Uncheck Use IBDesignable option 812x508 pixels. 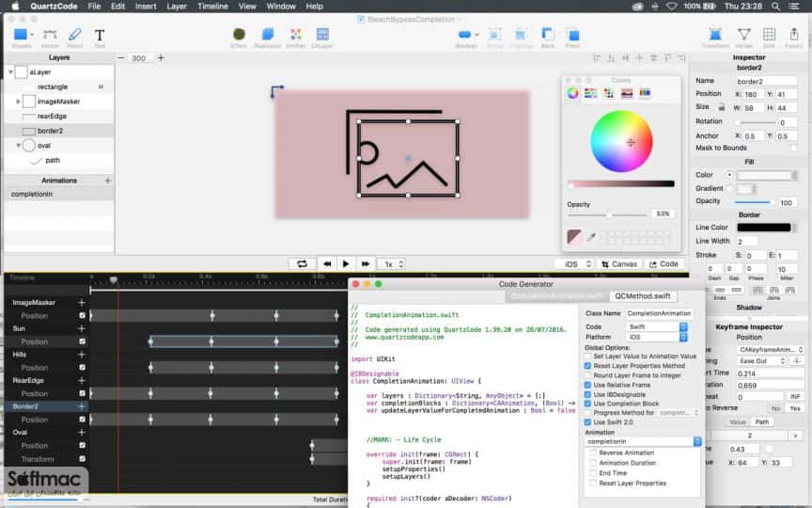587,394
